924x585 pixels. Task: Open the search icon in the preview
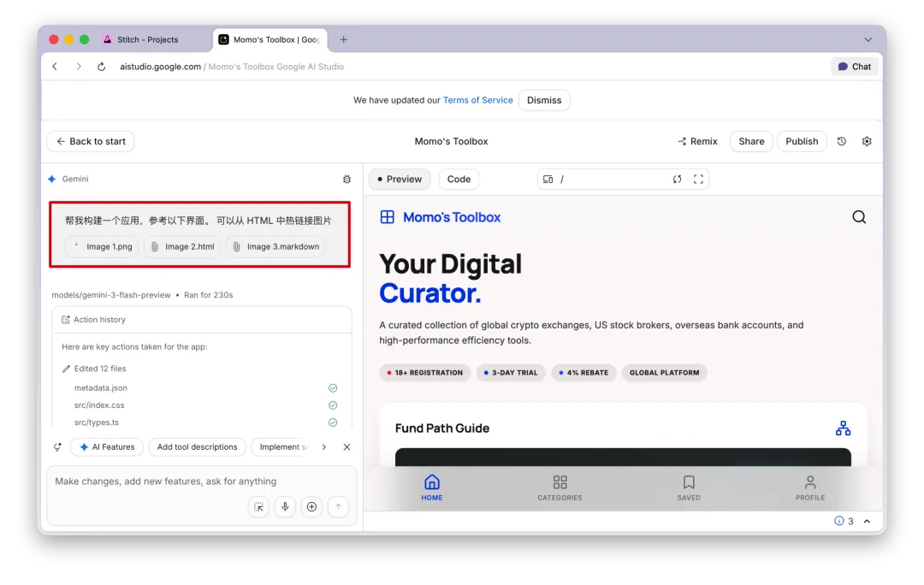pos(859,217)
